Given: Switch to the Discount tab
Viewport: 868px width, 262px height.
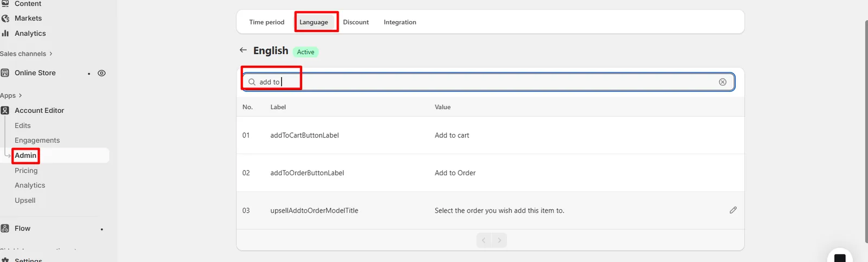Looking at the screenshot, I should [x=356, y=22].
